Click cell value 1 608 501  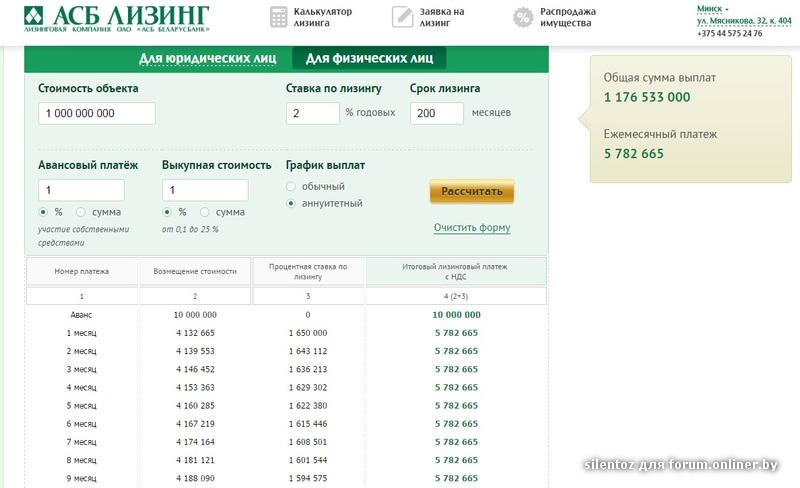click(308, 442)
